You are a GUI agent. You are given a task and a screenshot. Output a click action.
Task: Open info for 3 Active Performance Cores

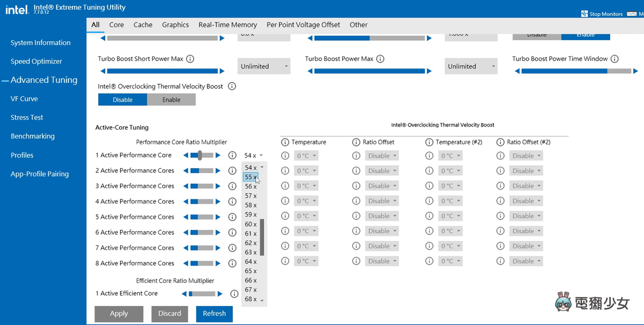(x=232, y=186)
